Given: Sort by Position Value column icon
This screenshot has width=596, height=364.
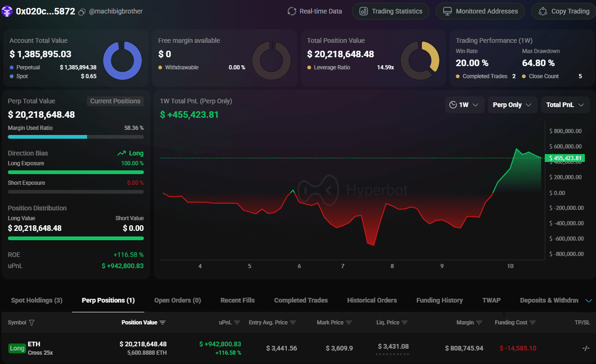Looking at the screenshot, I should 163,323.
